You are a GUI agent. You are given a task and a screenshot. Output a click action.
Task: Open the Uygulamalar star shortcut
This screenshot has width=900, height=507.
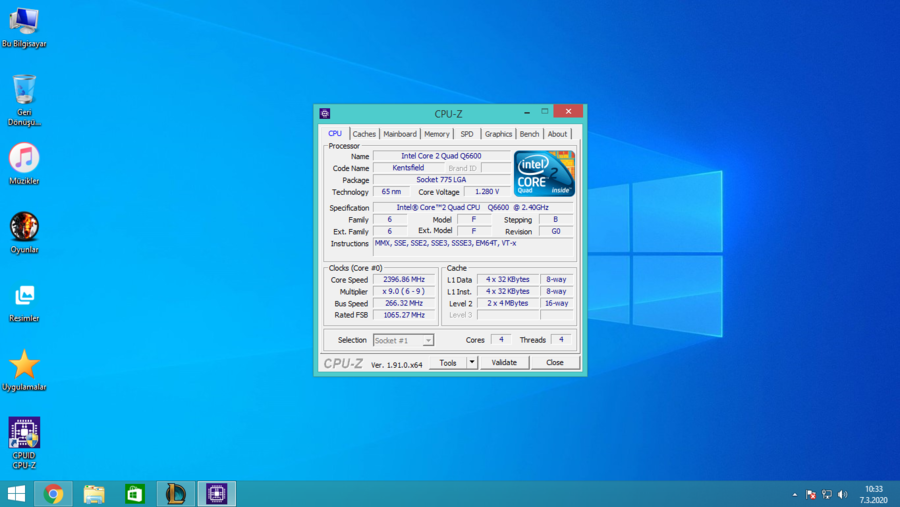click(x=24, y=370)
